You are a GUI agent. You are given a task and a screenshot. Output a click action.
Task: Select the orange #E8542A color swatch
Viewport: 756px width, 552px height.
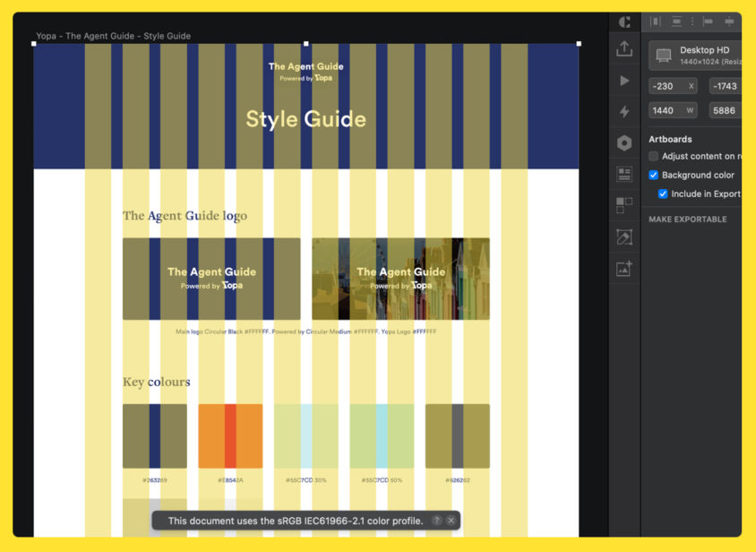coord(230,436)
